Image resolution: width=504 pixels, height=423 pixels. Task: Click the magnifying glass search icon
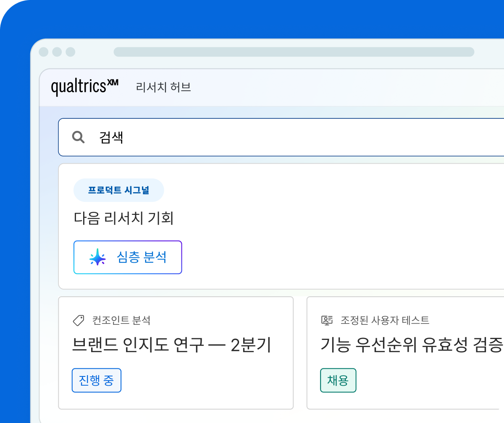tap(79, 137)
